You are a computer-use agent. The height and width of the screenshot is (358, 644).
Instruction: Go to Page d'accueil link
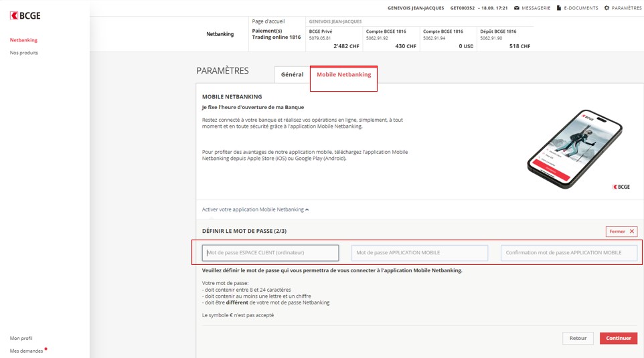coord(268,21)
